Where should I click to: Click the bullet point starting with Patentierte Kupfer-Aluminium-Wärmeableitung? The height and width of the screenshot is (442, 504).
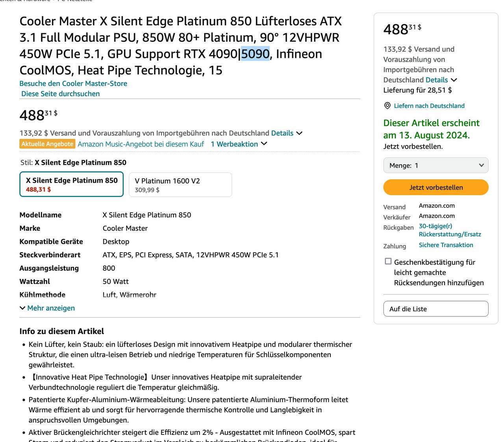coord(188,410)
